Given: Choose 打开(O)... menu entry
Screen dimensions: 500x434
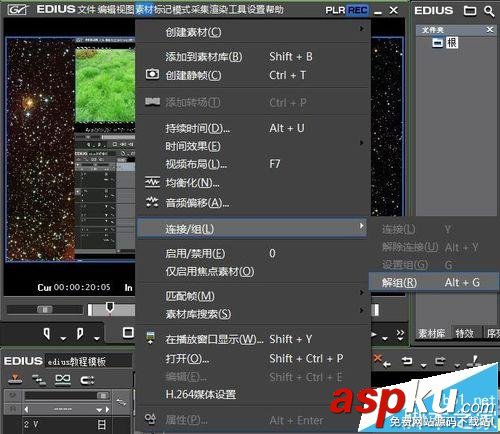Looking at the screenshot, I should pyautogui.click(x=253, y=359).
